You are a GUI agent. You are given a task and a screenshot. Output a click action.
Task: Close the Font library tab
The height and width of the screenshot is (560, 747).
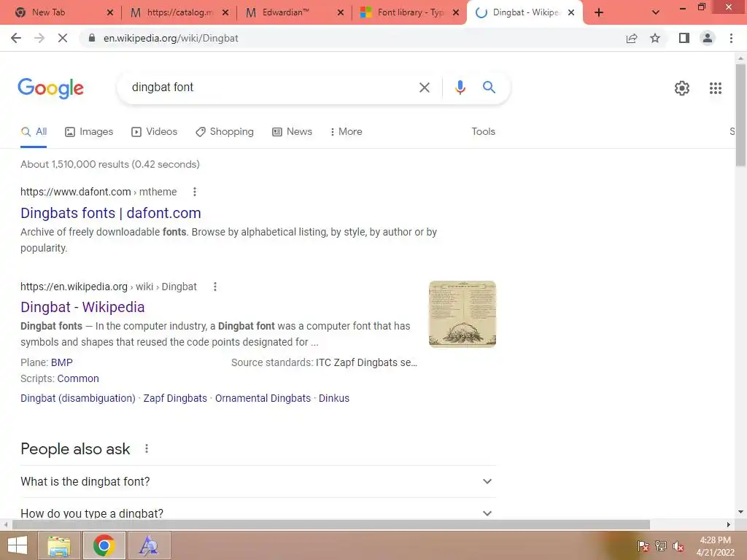[x=456, y=12]
